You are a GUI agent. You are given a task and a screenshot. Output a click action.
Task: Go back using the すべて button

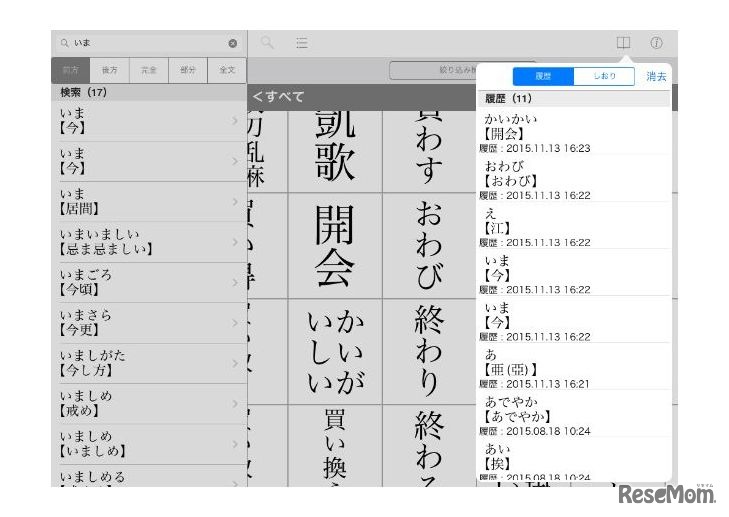coord(278,97)
